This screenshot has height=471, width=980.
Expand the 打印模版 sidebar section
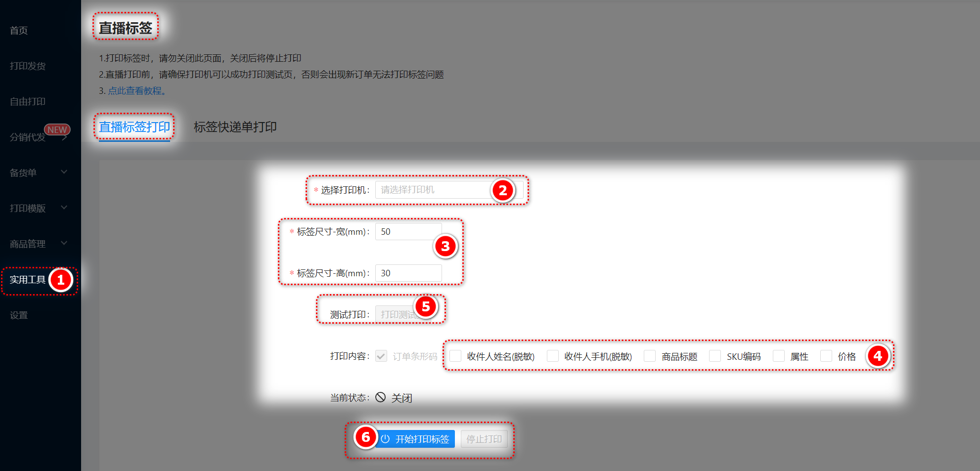(x=39, y=208)
